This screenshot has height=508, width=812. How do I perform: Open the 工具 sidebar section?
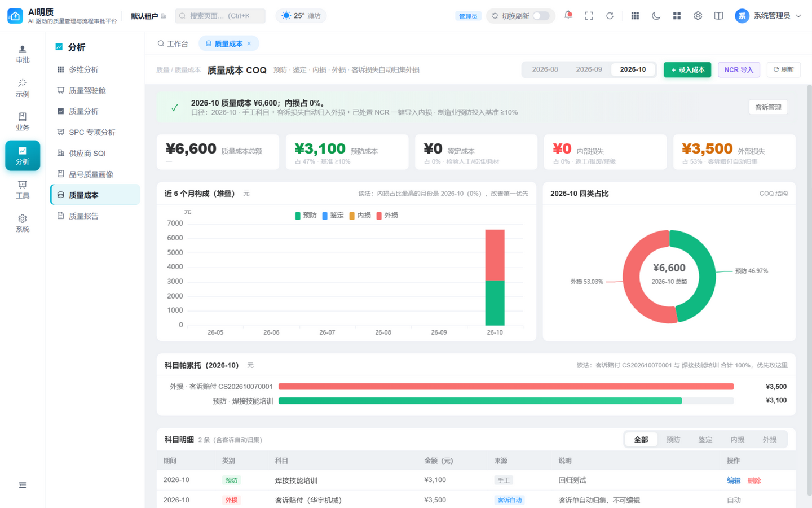[23, 190]
